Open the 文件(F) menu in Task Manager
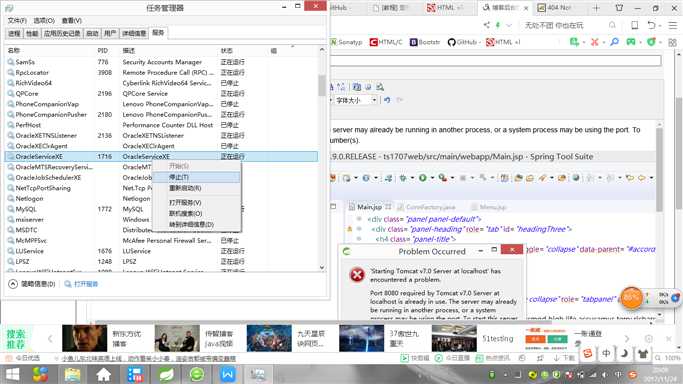The image size is (683, 384). tap(17, 20)
